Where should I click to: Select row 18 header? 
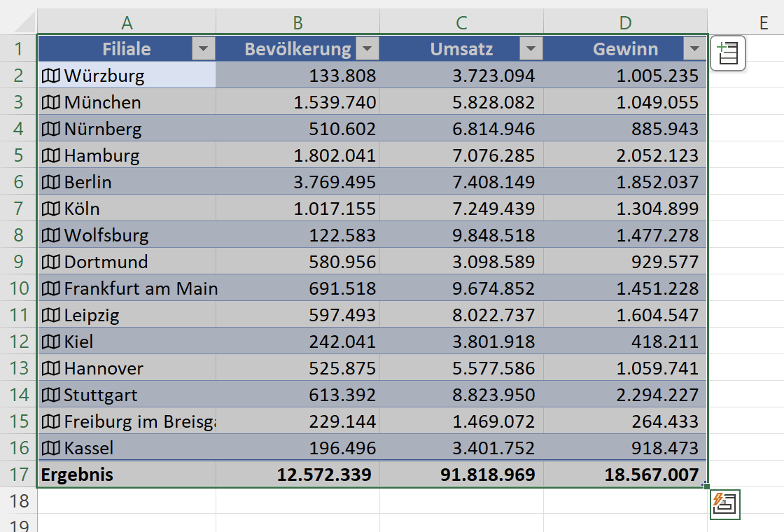point(18,500)
